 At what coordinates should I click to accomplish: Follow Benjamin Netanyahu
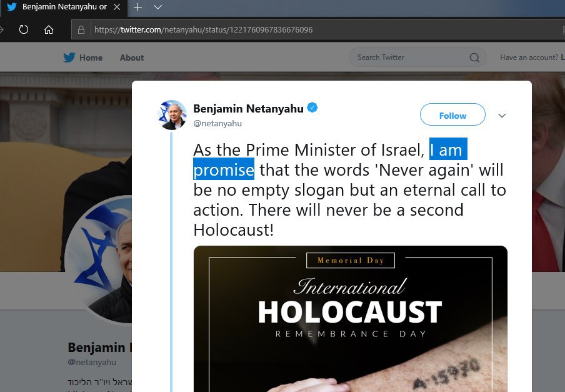click(452, 114)
